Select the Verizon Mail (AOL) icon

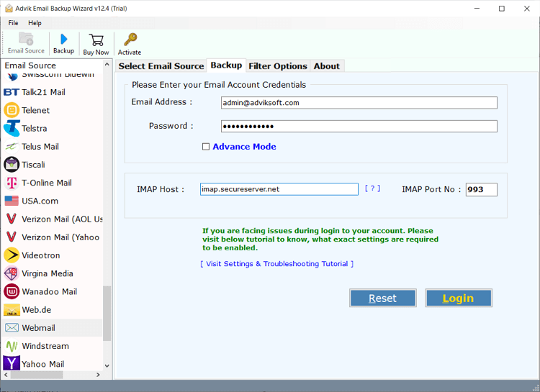pyautogui.click(x=12, y=219)
